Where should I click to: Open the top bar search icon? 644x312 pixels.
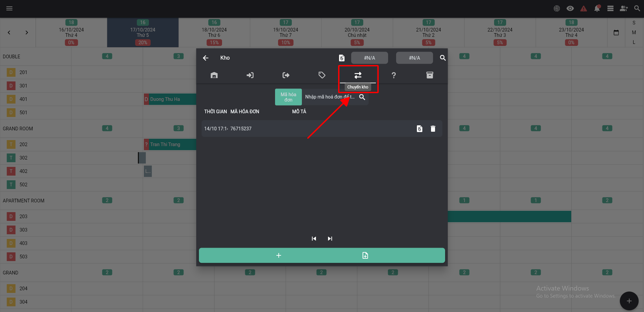[637, 8]
